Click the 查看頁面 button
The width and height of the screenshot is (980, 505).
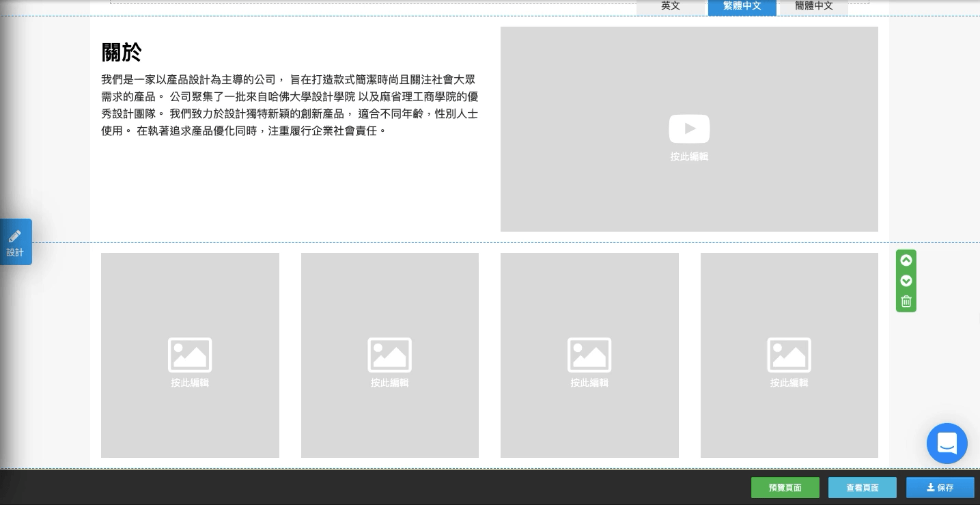coord(863,487)
